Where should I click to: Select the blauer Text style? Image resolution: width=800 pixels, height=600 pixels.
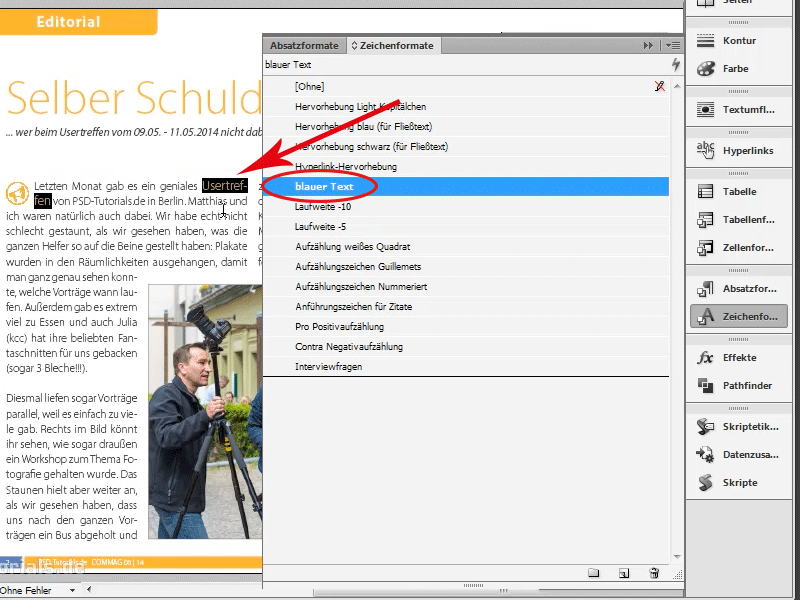pyautogui.click(x=466, y=186)
